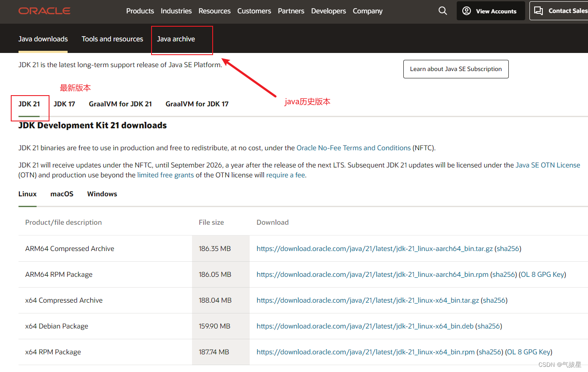The width and height of the screenshot is (588, 372).
Task: Open the Developers menu
Action: (x=328, y=11)
